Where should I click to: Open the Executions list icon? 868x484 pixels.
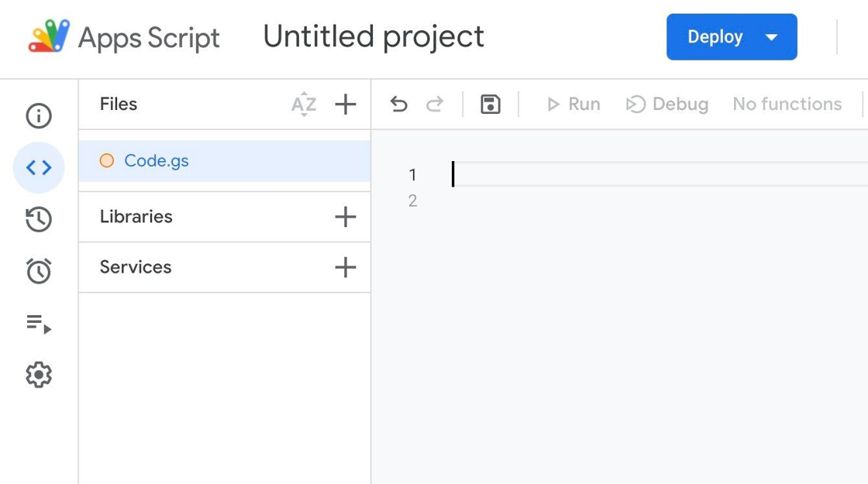39,323
